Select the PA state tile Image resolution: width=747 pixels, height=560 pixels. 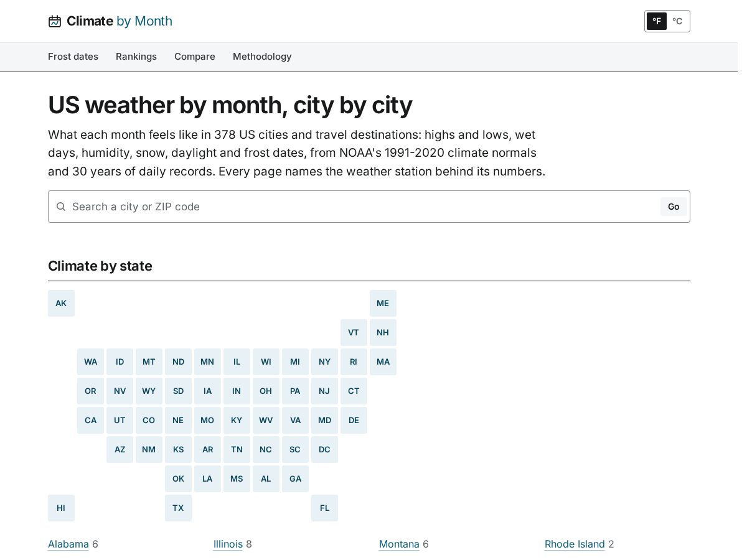click(x=295, y=391)
